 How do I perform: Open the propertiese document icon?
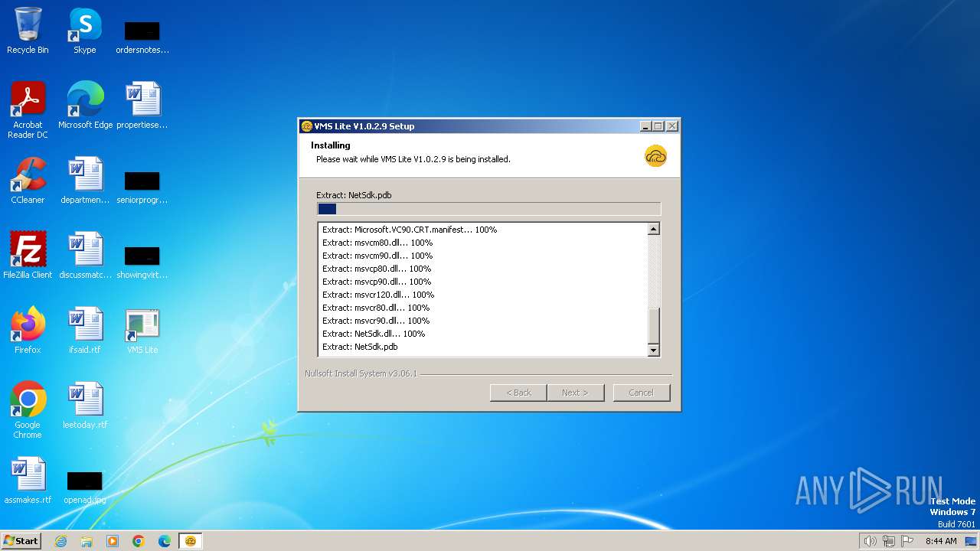click(x=142, y=105)
